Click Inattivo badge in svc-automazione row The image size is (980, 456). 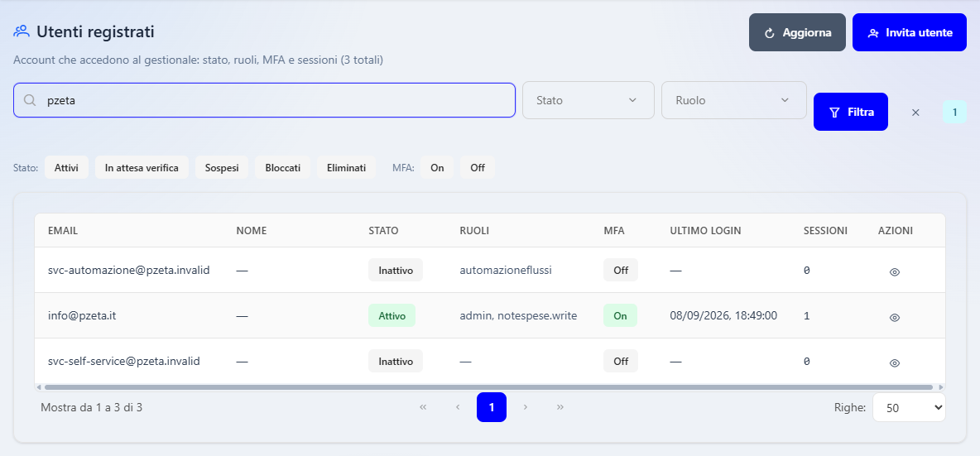pyautogui.click(x=396, y=271)
